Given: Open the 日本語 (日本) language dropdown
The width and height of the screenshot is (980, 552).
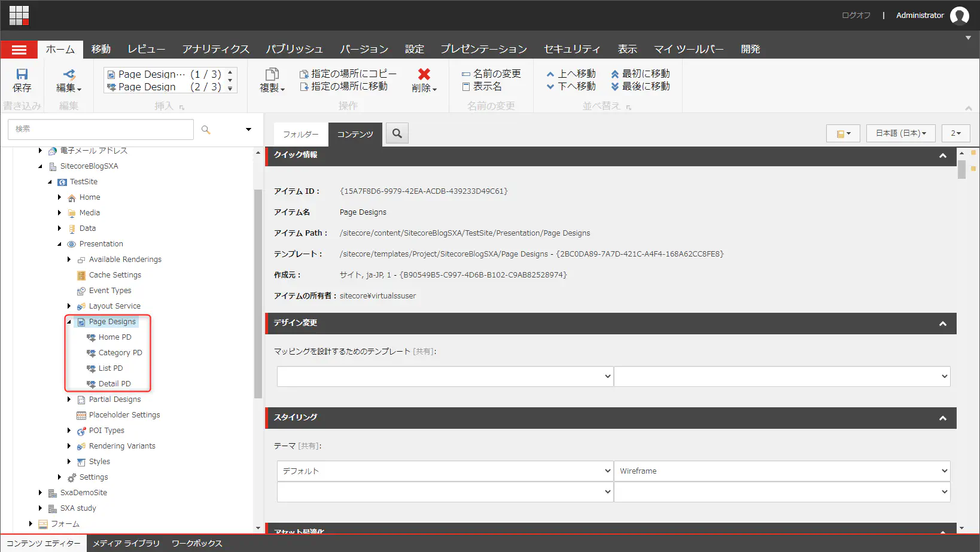Looking at the screenshot, I should 900,133.
